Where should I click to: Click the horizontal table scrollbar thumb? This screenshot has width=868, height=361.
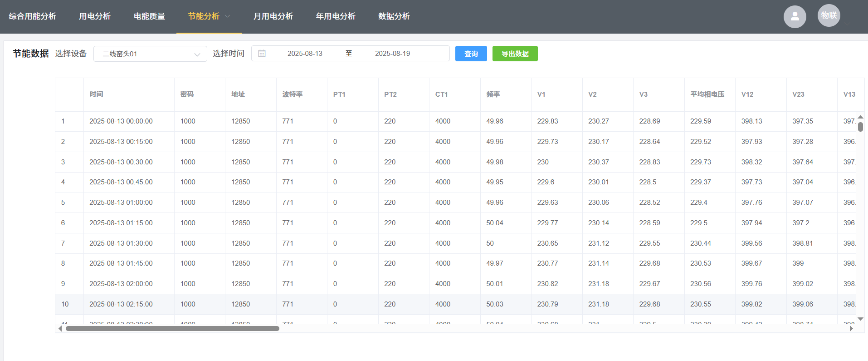pos(172,328)
